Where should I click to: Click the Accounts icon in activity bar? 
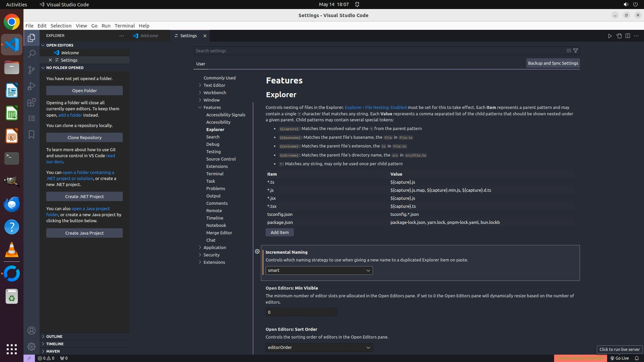(x=32, y=330)
